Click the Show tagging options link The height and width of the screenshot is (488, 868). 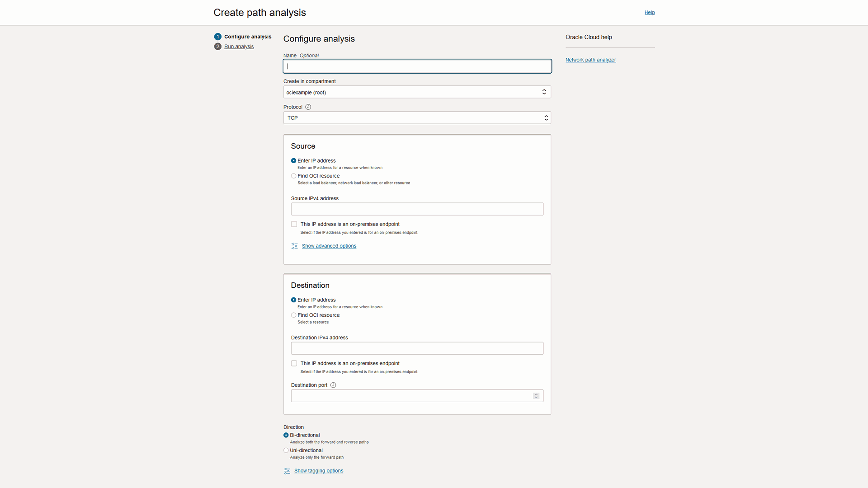[x=319, y=470]
